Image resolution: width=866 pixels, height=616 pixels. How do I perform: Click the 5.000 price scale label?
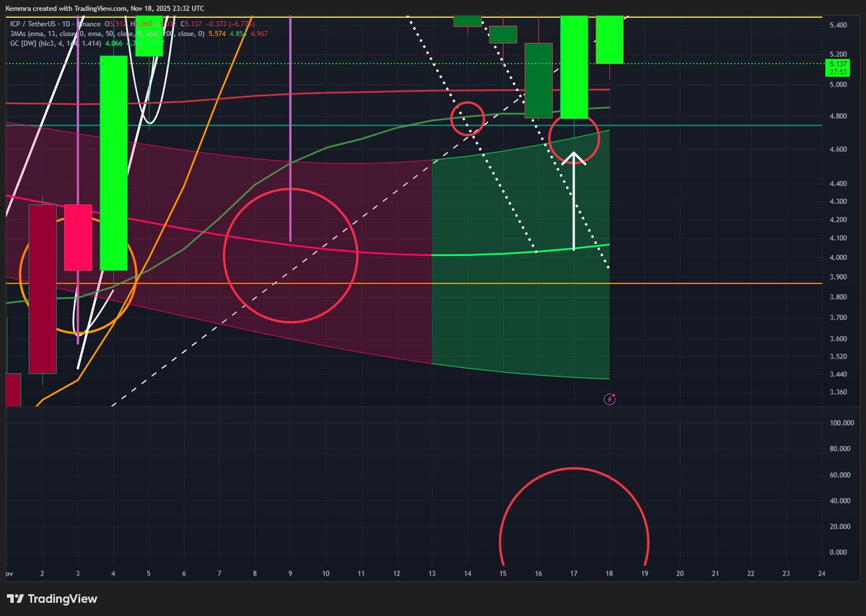click(837, 85)
